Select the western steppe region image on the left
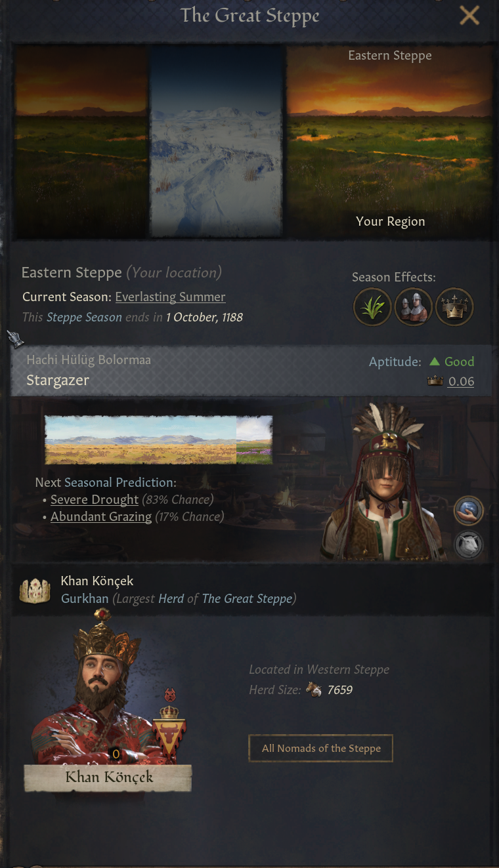Image resolution: width=499 pixels, height=868 pixels. pos(81,141)
